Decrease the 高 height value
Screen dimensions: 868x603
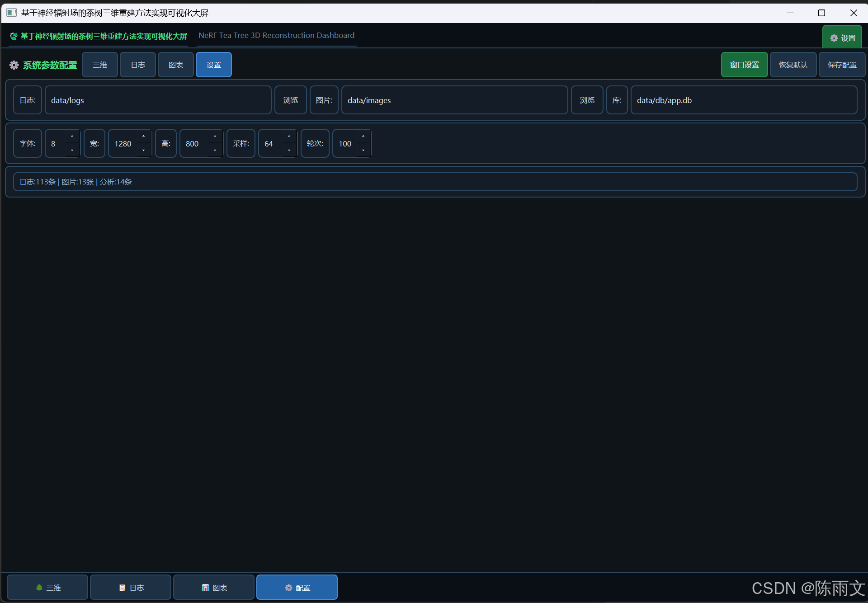click(215, 150)
